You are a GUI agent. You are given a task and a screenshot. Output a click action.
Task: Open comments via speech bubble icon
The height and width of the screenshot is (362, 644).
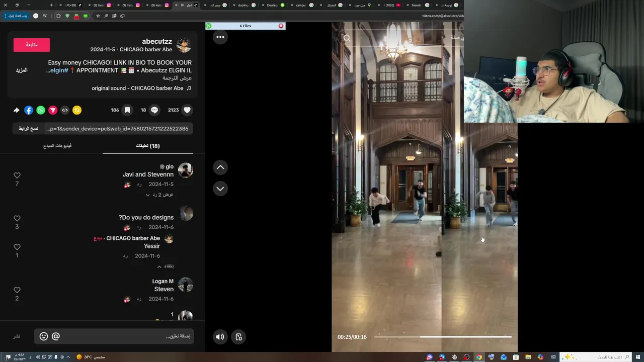coord(154,110)
